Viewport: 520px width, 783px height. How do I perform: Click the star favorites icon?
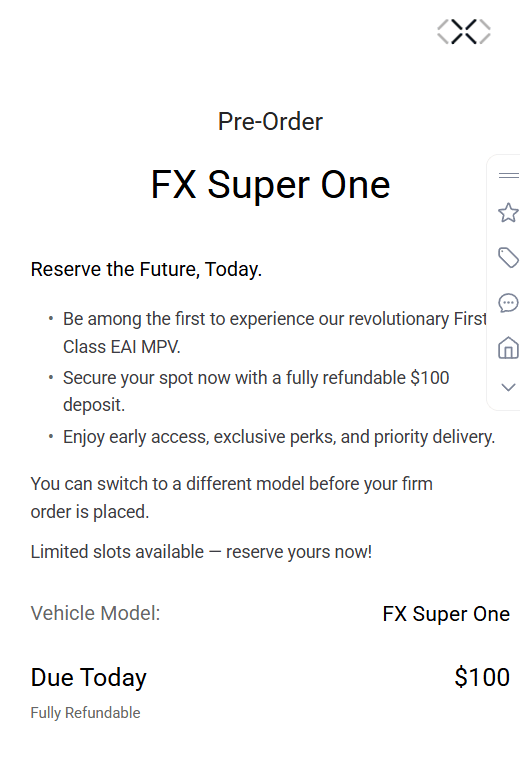(509, 213)
